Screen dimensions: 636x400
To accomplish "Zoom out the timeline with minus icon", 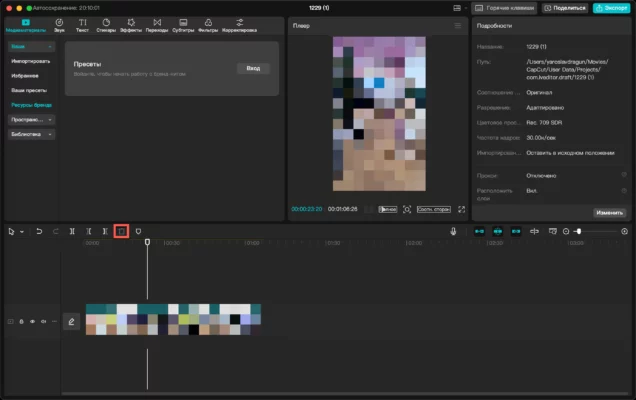I will pyautogui.click(x=566, y=231).
